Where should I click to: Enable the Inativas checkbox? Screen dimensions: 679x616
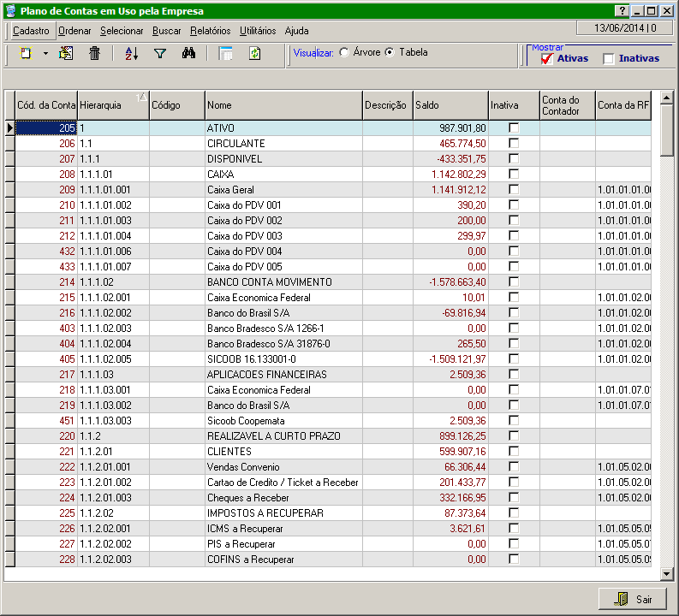[x=609, y=59]
